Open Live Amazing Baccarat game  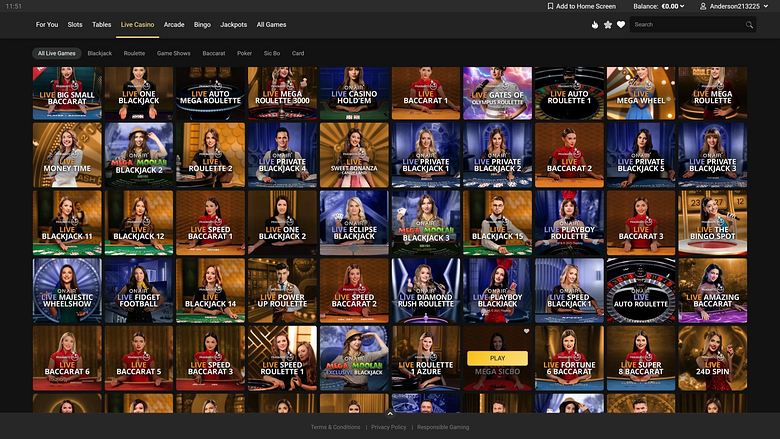tap(712, 290)
